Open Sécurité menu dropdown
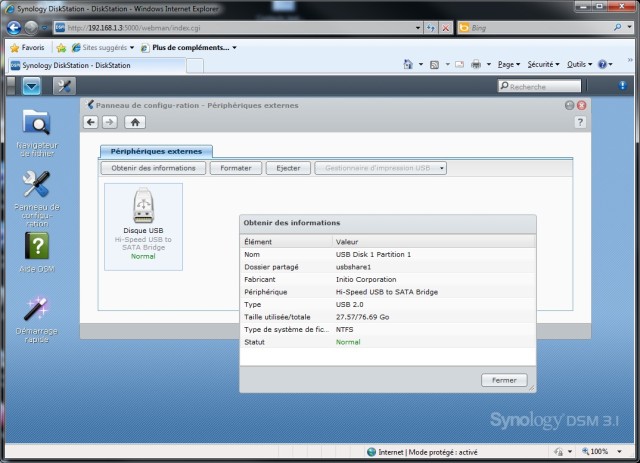The width and height of the screenshot is (640, 463). point(543,65)
